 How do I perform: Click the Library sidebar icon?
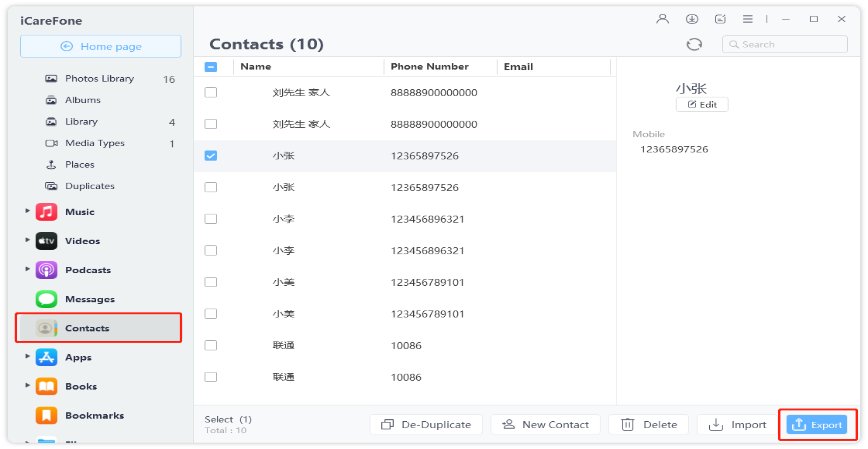pyautogui.click(x=51, y=122)
